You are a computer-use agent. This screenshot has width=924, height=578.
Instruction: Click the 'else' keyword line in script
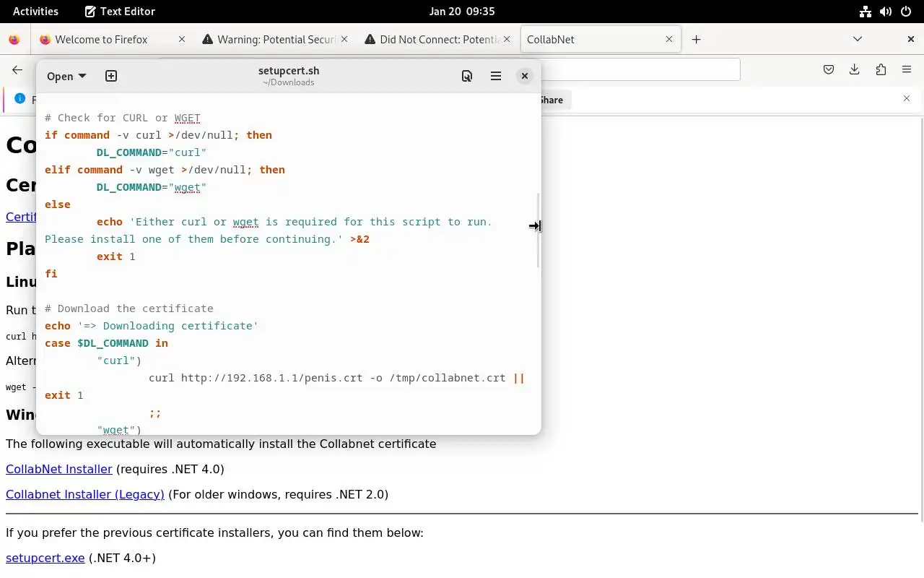coord(58,204)
